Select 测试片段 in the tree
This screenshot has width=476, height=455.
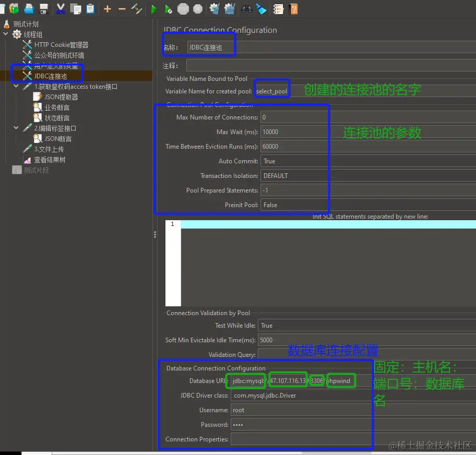[36, 170]
